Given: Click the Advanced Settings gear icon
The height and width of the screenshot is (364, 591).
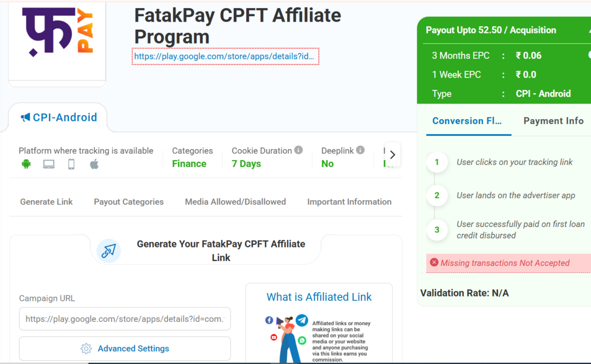Looking at the screenshot, I should tap(86, 349).
